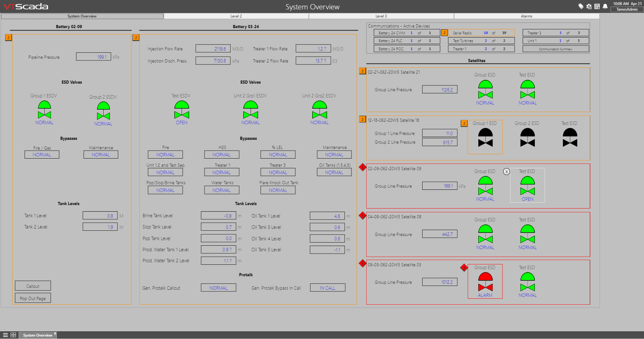
Task: Switch to the Level 2 tab
Action: point(236,16)
